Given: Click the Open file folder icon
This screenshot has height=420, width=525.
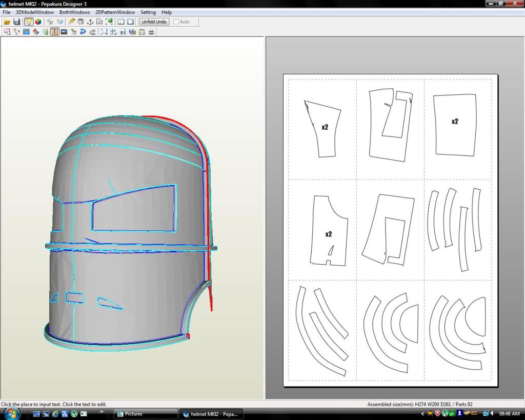Looking at the screenshot, I should point(7,22).
